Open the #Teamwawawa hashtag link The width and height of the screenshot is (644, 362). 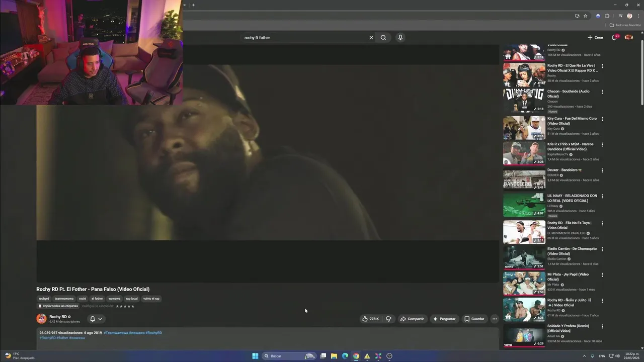(116, 333)
